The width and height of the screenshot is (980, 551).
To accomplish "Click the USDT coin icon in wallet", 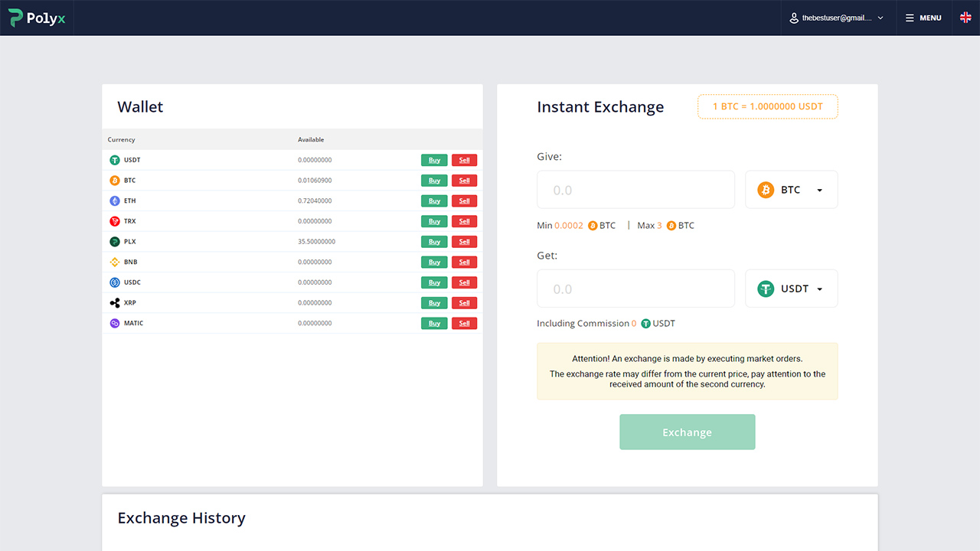I will (x=115, y=160).
